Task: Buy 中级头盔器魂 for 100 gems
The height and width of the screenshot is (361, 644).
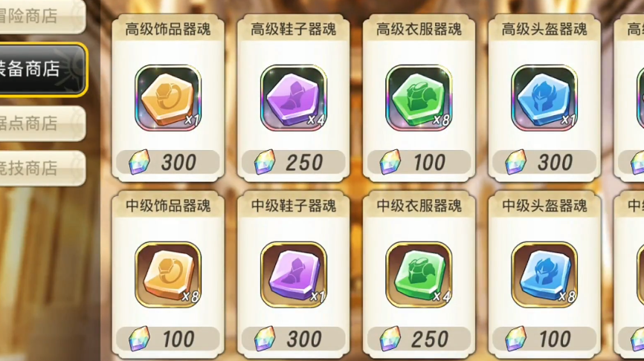Action: coord(544,339)
